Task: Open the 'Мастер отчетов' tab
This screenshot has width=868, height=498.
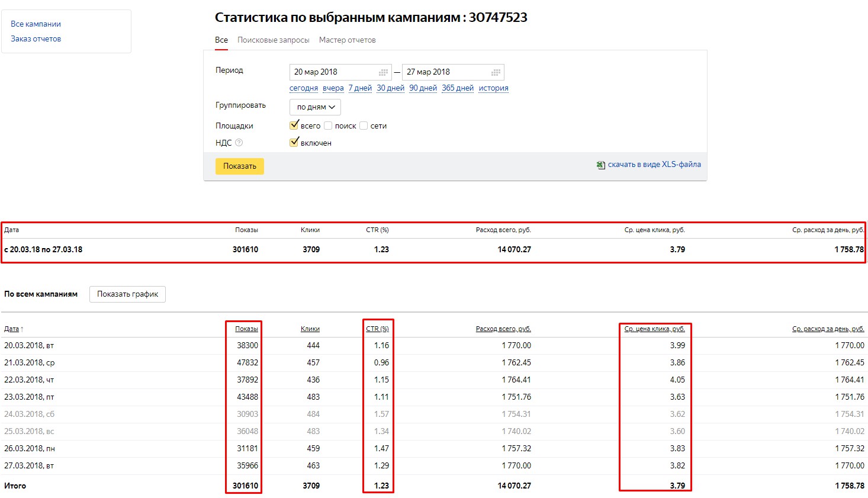Action: click(x=347, y=40)
